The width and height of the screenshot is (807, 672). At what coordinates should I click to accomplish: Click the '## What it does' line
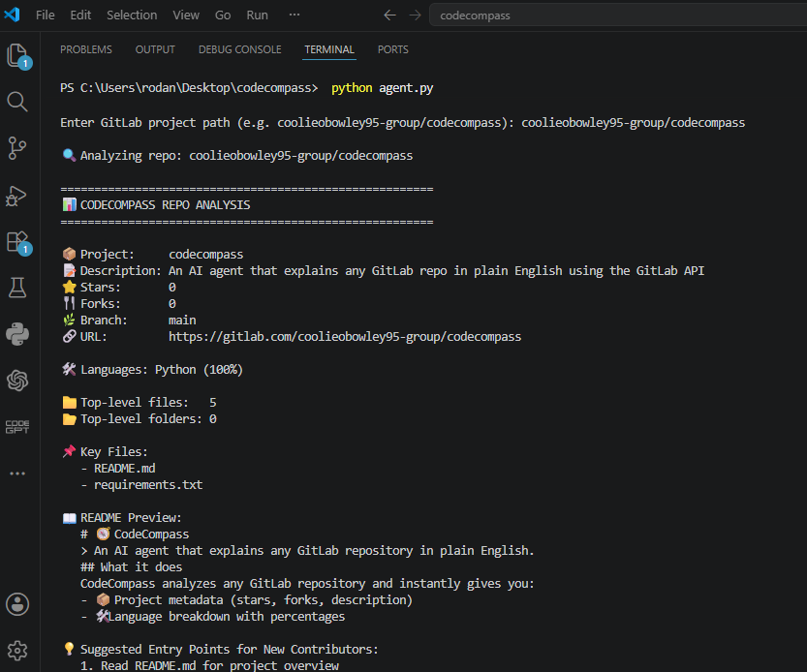click(131, 567)
